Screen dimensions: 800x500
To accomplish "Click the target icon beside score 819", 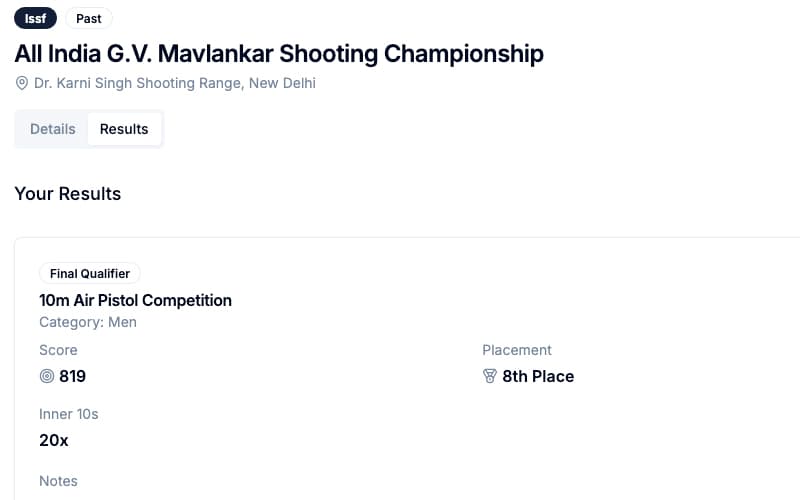I will 46,377.
